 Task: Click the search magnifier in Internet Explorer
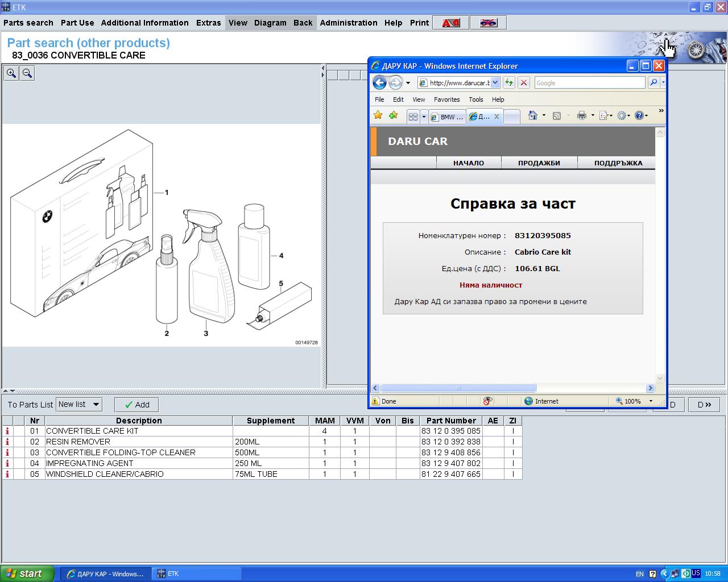pos(653,82)
